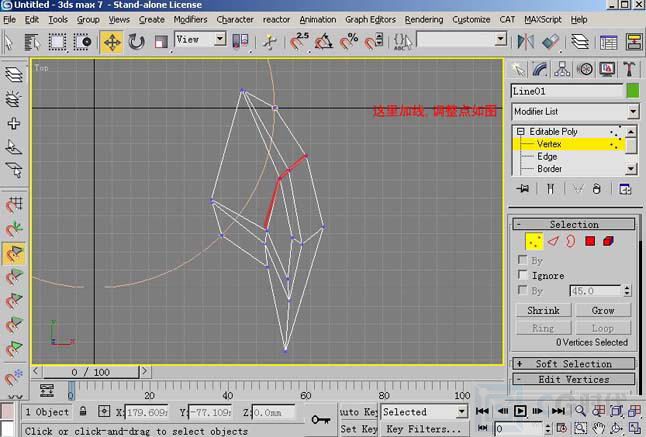Choose Rectangular Selection Region tool
This screenshot has width=646, height=437.
tap(57, 42)
